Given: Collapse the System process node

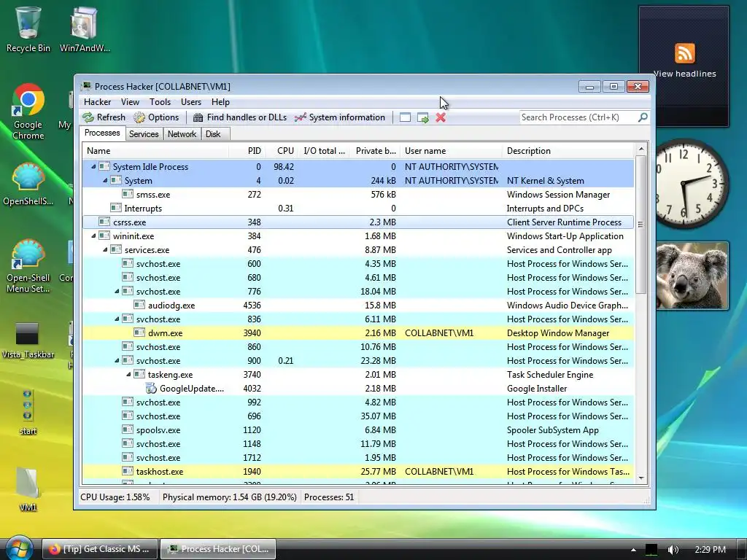Looking at the screenshot, I should (x=105, y=181).
